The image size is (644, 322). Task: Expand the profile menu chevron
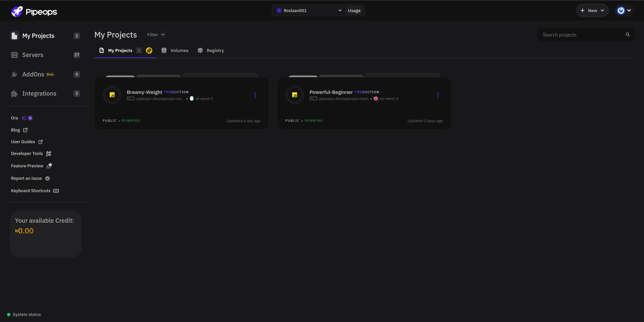pyautogui.click(x=629, y=10)
